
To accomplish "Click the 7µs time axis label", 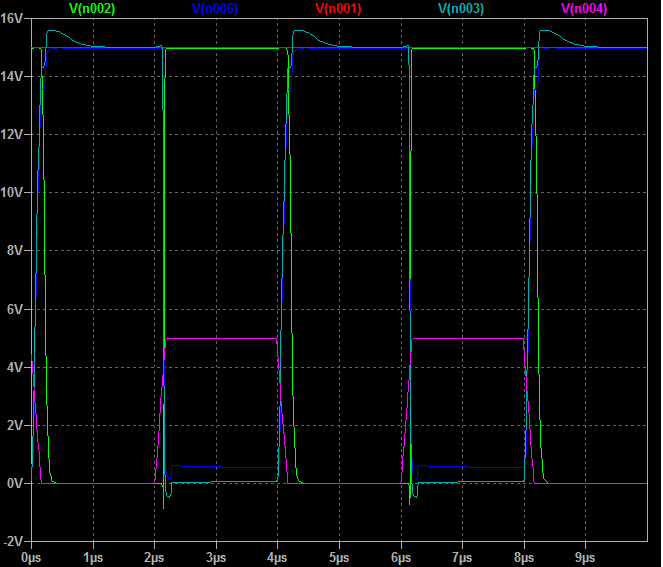I will (462, 558).
